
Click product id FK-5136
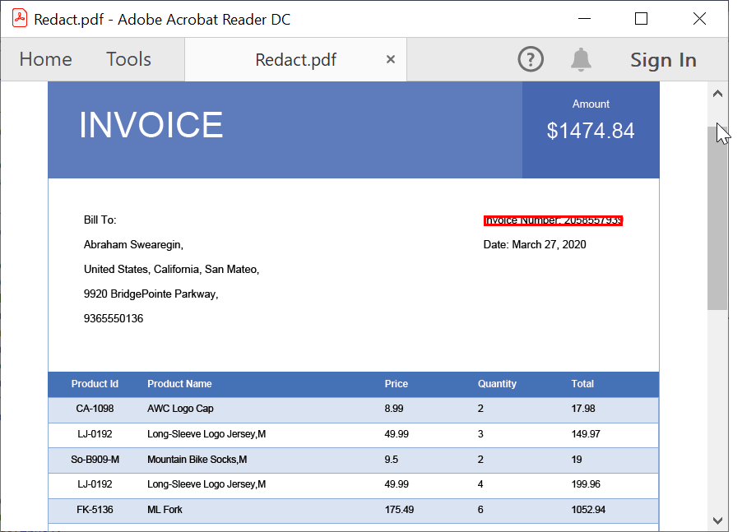coord(95,510)
